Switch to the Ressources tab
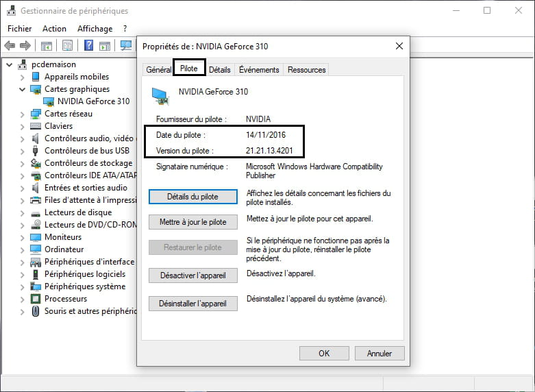This screenshot has width=535, height=392. pos(306,70)
